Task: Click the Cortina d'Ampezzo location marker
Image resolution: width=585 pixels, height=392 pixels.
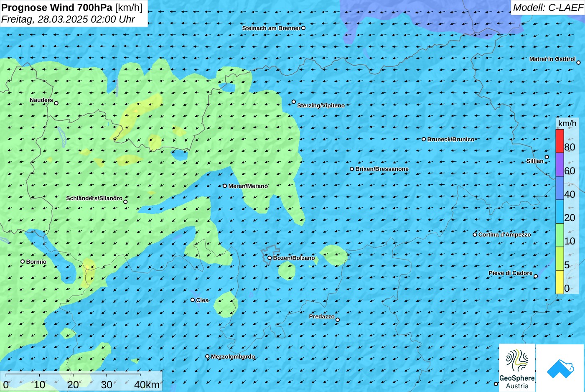Action: pyautogui.click(x=475, y=234)
